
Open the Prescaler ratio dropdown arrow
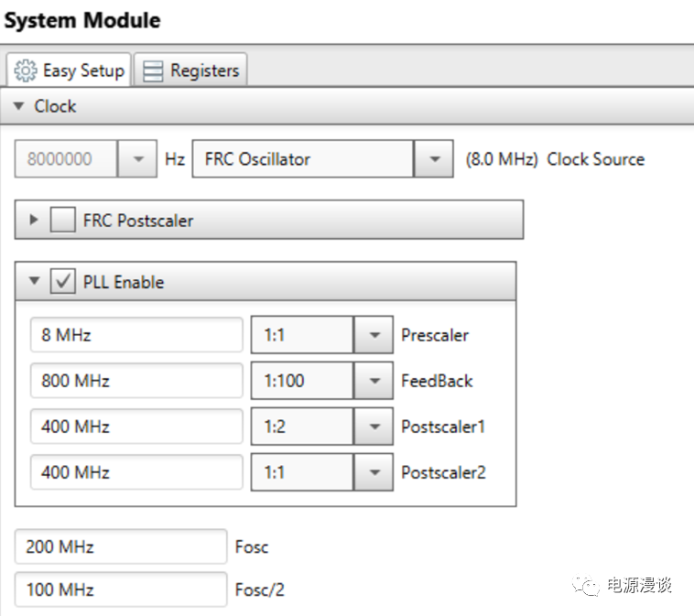click(x=374, y=335)
